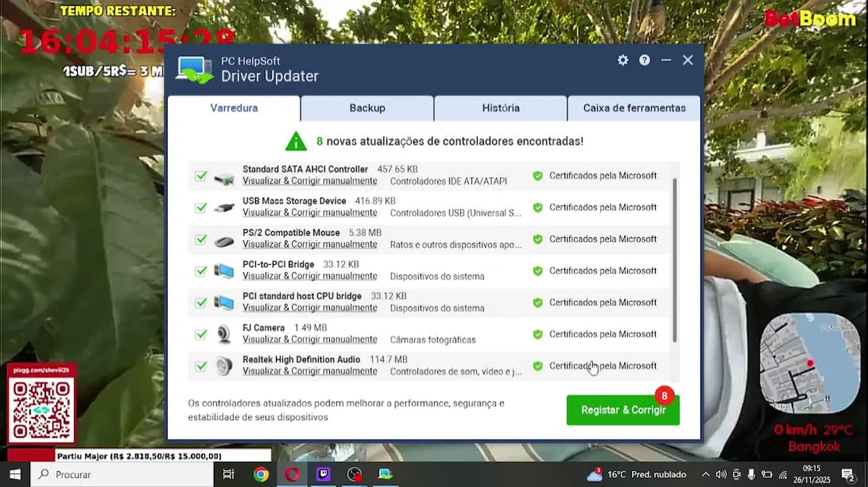Minimize the Driver Updater window

[x=666, y=60]
